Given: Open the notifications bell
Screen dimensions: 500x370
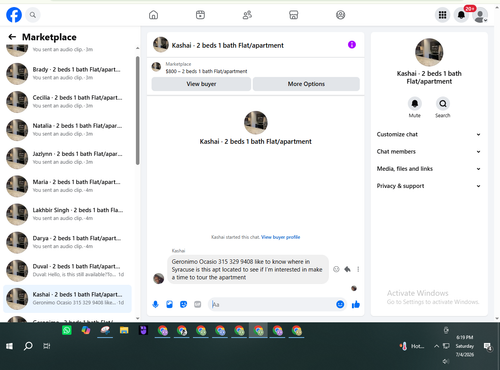Looking at the screenshot, I should 461,15.
